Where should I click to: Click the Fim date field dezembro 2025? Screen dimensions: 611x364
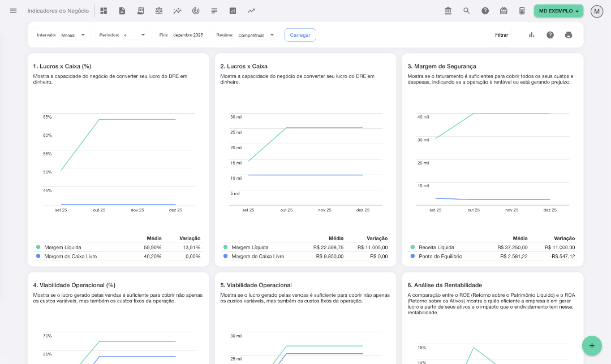188,35
